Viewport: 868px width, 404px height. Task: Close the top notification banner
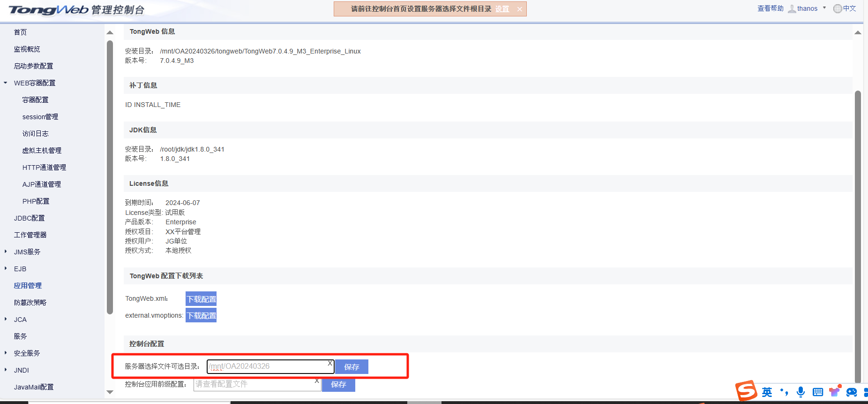520,9
